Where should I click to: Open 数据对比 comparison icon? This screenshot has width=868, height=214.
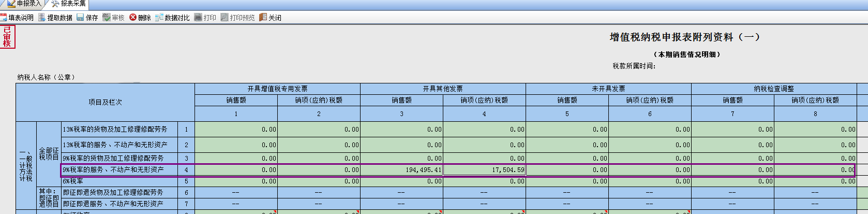(x=159, y=17)
